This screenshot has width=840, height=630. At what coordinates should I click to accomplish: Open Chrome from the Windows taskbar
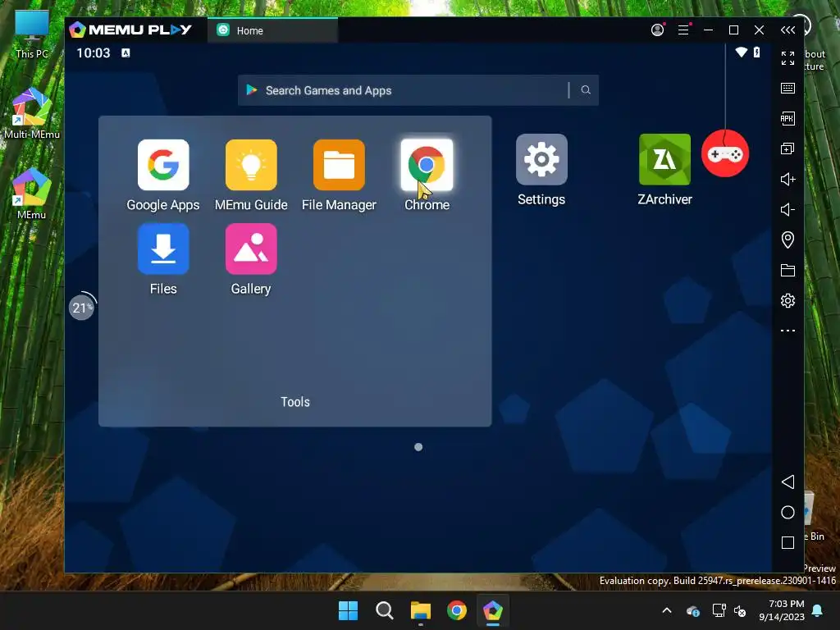click(x=457, y=610)
